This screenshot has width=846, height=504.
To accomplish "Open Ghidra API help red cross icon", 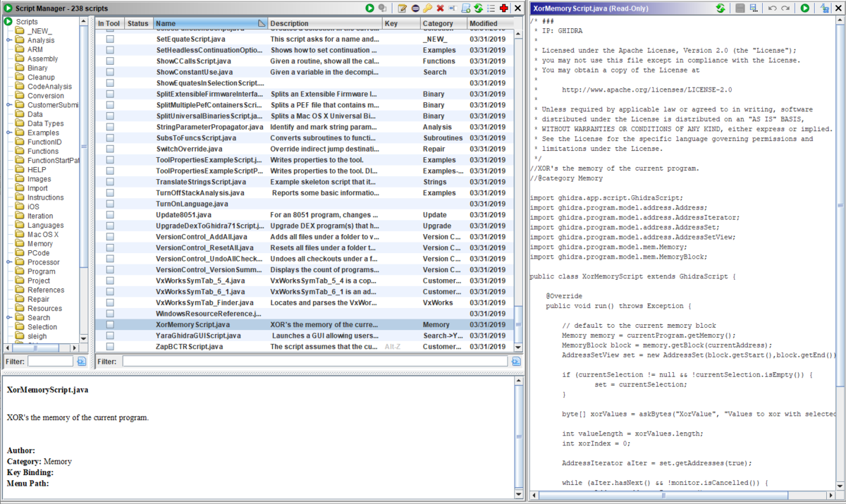I will click(x=503, y=8).
